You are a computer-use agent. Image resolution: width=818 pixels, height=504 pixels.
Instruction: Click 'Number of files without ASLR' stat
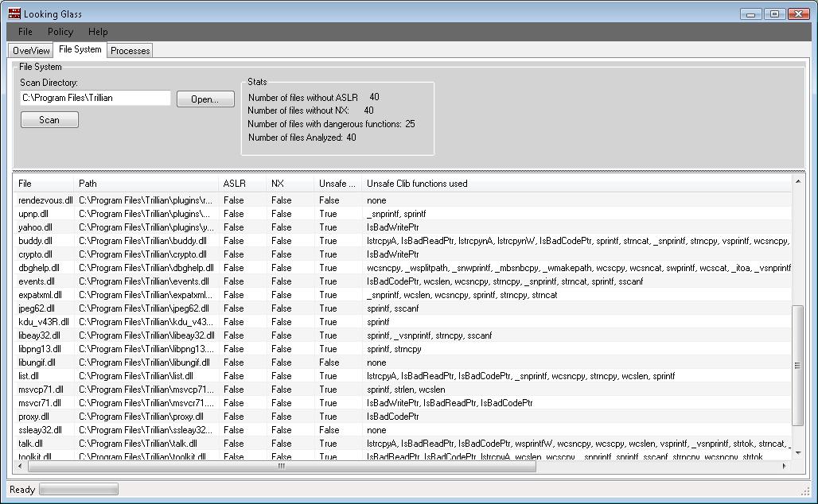pyautogui.click(x=314, y=98)
